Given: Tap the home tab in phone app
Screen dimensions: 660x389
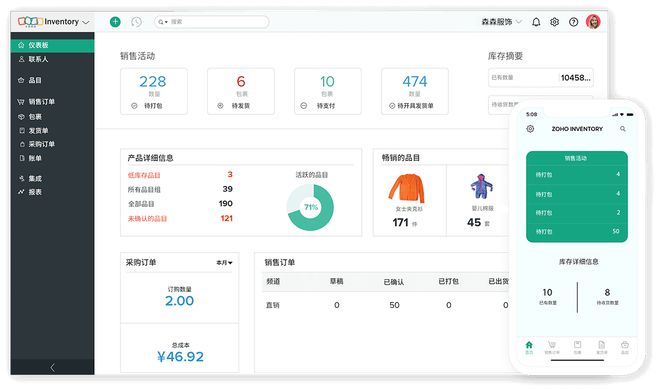Looking at the screenshot, I should point(529,347).
